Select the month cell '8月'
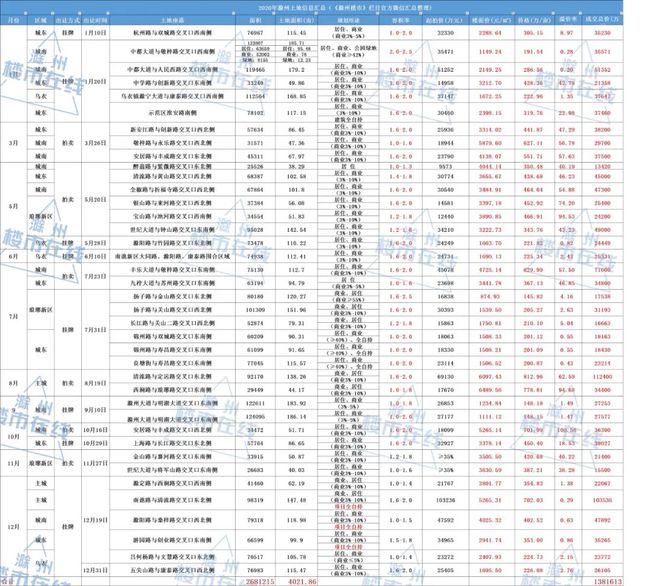The height and width of the screenshot is (586, 650). click(13, 383)
